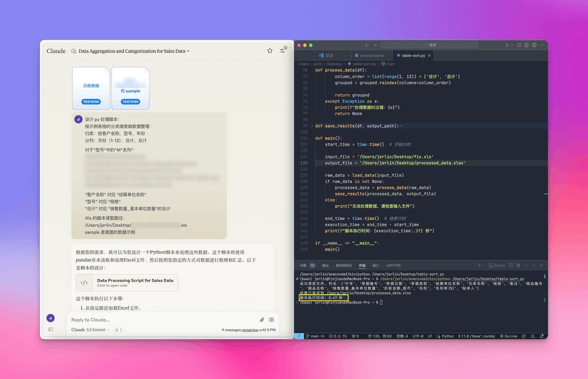Open the sample CSV attachment
Screen dimensions: 588x379
pyautogui.click(x=131, y=88)
